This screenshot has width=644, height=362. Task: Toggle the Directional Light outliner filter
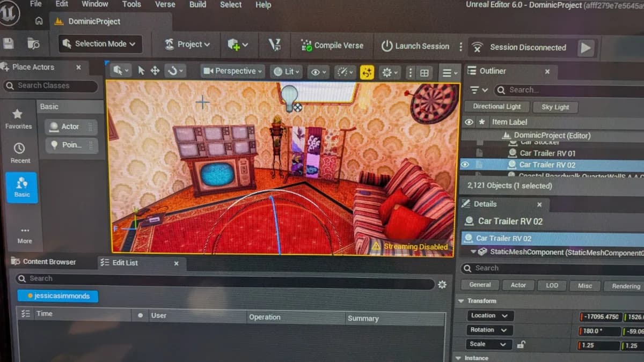[x=497, y=106]
